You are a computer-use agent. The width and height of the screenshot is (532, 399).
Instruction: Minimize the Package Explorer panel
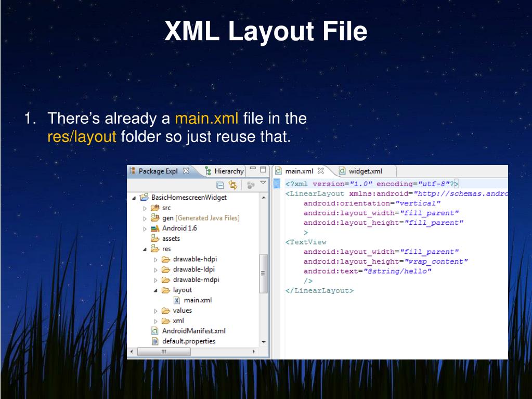(253, 168)
